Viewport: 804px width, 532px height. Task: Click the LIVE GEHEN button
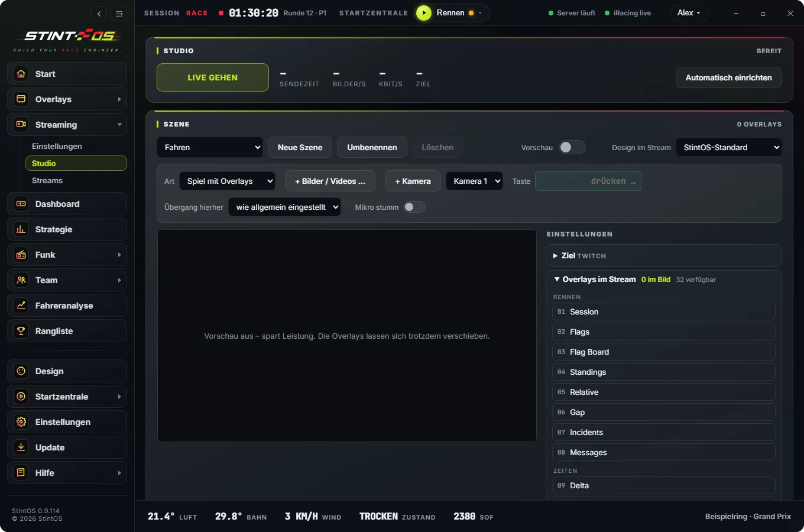pyautogui.click(x=213, y=77)
